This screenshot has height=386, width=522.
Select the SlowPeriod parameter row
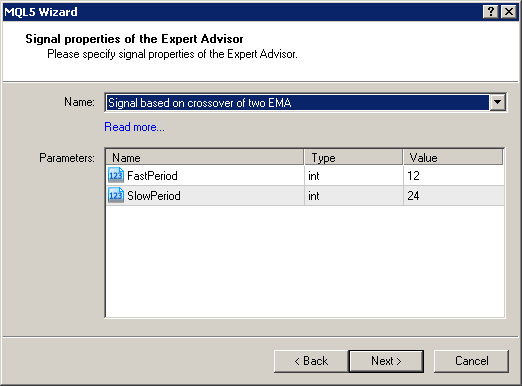(305, 196)
